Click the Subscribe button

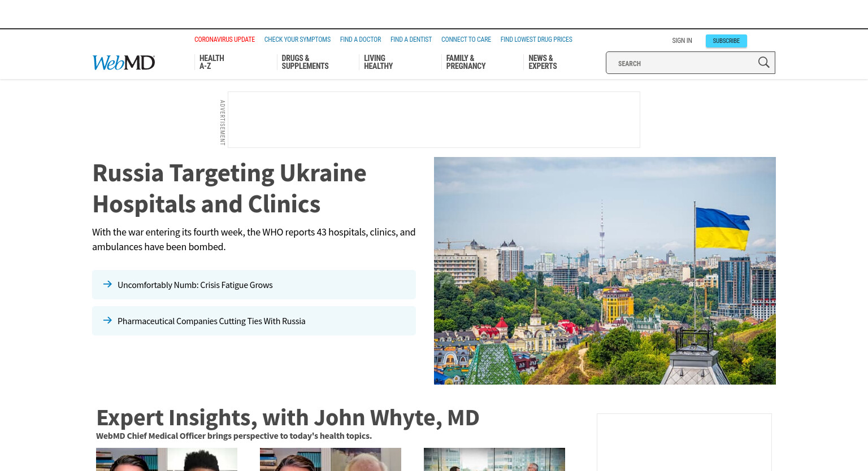tap(726, 41)
